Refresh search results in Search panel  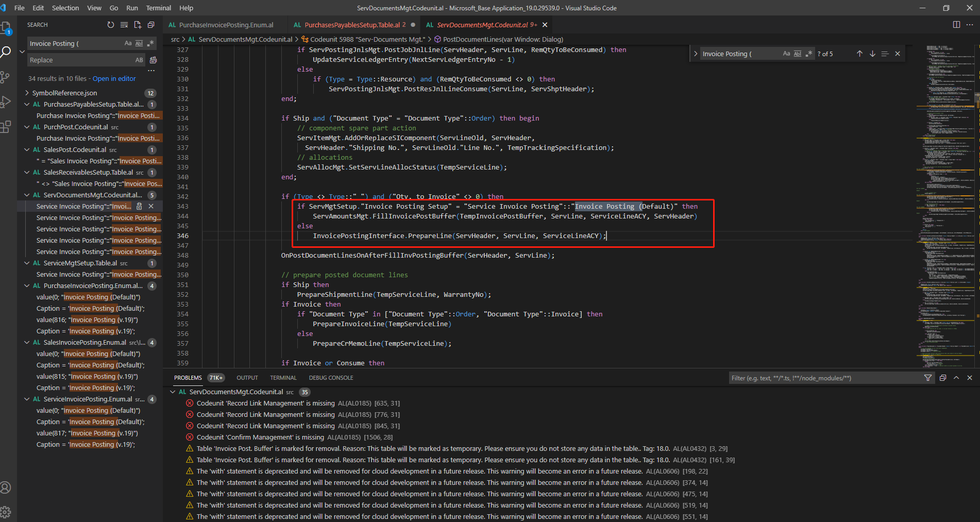(x=110, y=25)
